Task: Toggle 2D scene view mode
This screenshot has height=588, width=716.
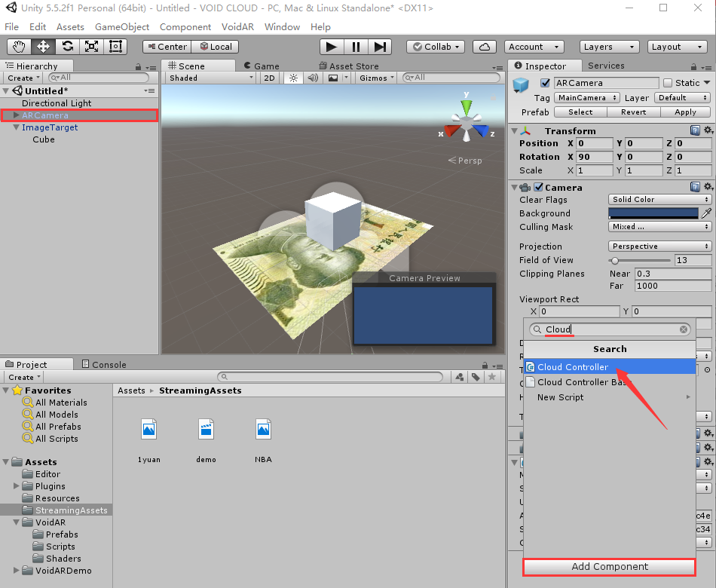Action: 269,78
